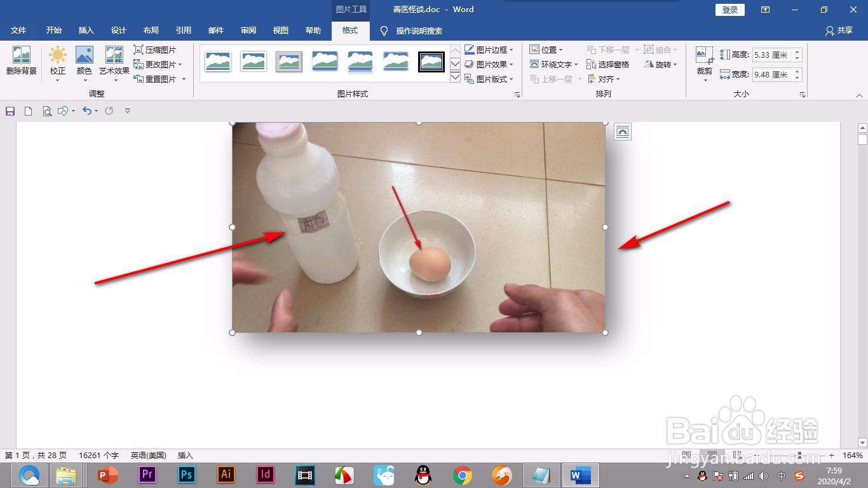Open the 文件 (File) tab
868x488 pixels.
(x=19, y=30)
